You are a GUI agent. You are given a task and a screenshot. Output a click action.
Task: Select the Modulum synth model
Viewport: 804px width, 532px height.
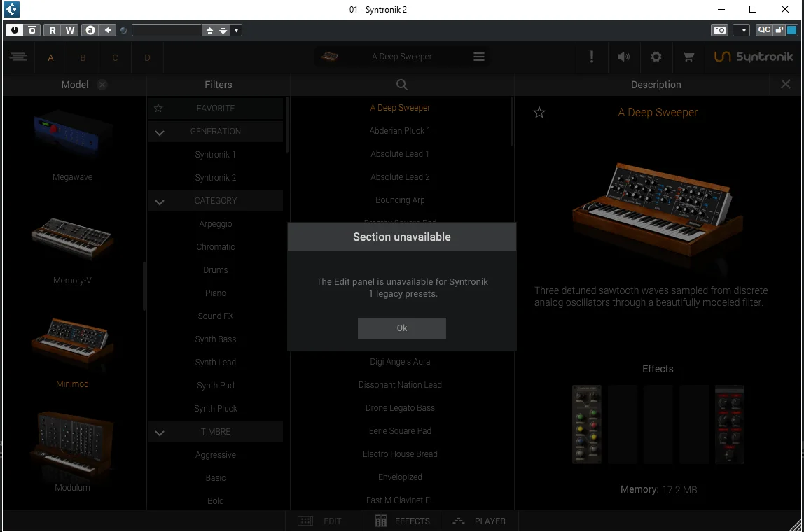(x=72, y=452)
